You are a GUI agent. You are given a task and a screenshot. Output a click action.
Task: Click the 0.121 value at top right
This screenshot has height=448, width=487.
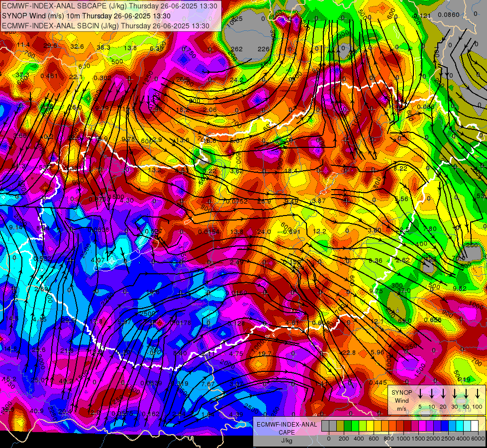pos(422,16)
